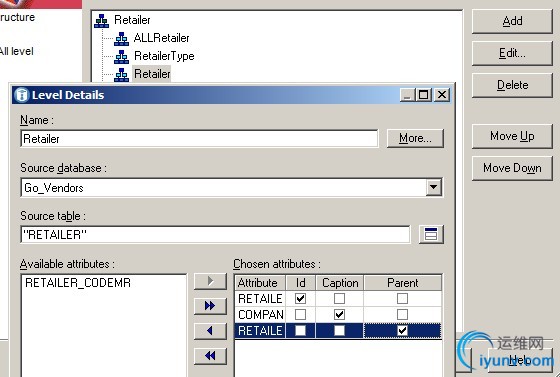The height and width of the screenshot is (377, 560).
Task: Click the More... button
Action: [x=415, y=138]
